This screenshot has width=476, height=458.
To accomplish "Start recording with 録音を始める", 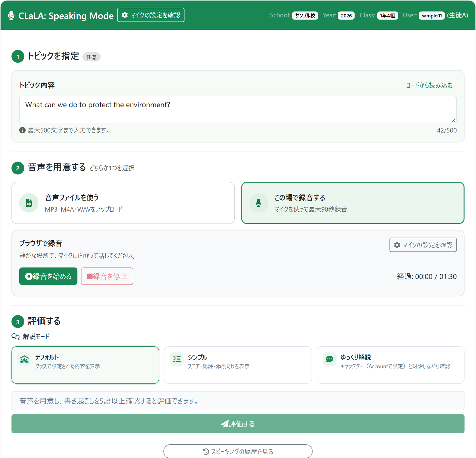I will [48, 276].
